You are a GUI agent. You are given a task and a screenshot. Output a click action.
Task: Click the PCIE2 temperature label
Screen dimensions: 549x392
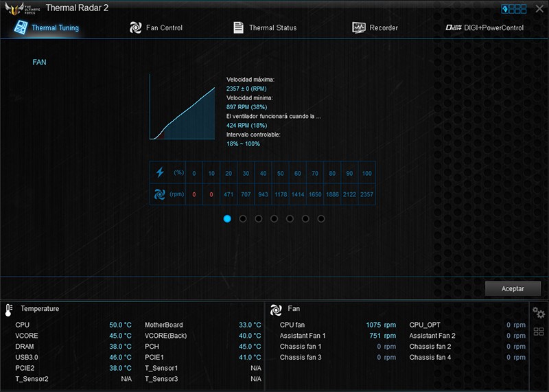(25, 368)
